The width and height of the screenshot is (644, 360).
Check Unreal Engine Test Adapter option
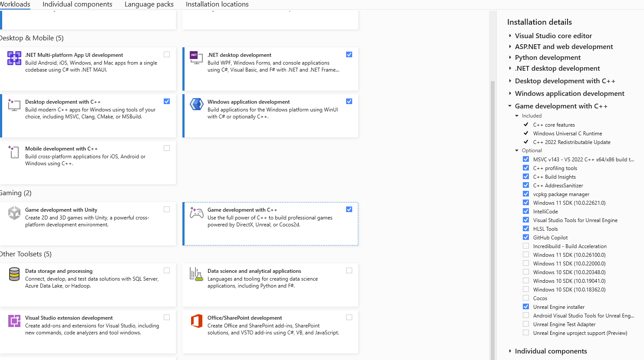(x=526, y=324)
